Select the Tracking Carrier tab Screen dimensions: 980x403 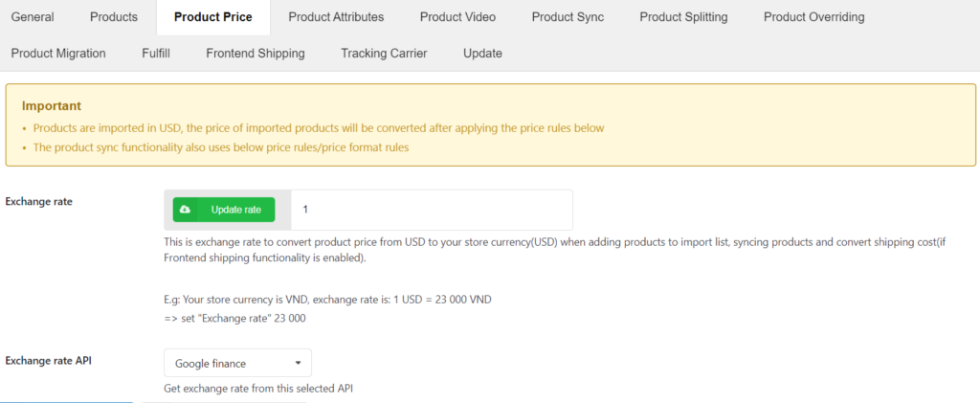(x=384, y=54)
